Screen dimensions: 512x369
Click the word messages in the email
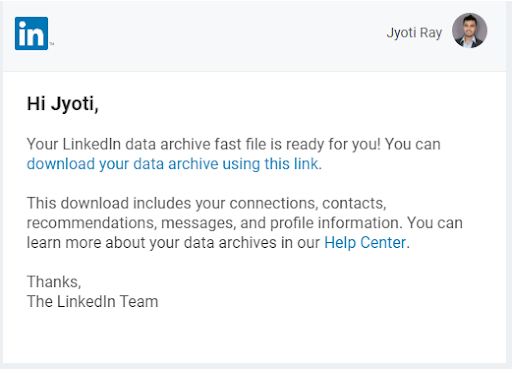197,223
